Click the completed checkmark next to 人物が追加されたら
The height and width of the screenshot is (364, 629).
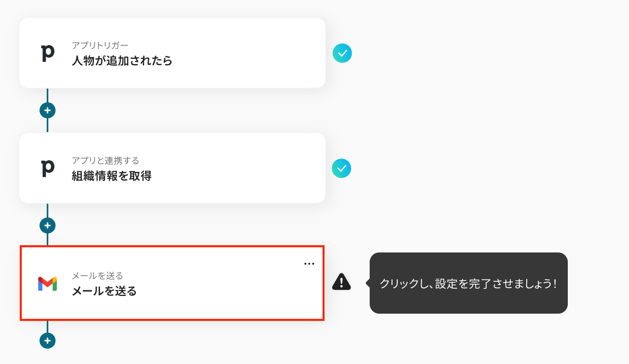(342, 53)
